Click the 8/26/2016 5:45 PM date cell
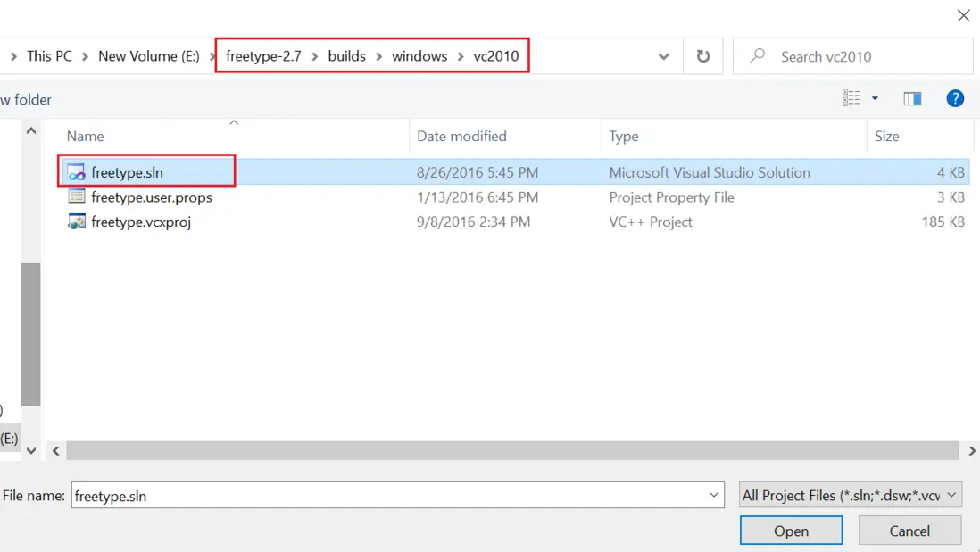The image size is (980, 552). (478, 172)
